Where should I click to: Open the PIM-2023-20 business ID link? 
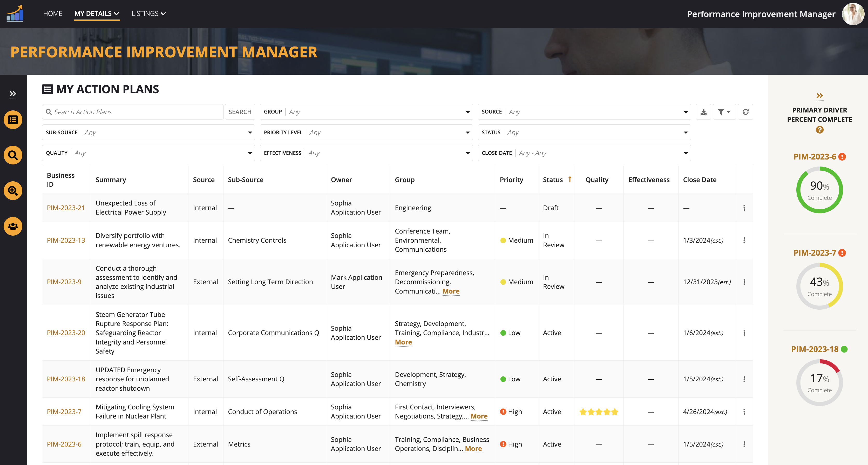tap(66, 333)
